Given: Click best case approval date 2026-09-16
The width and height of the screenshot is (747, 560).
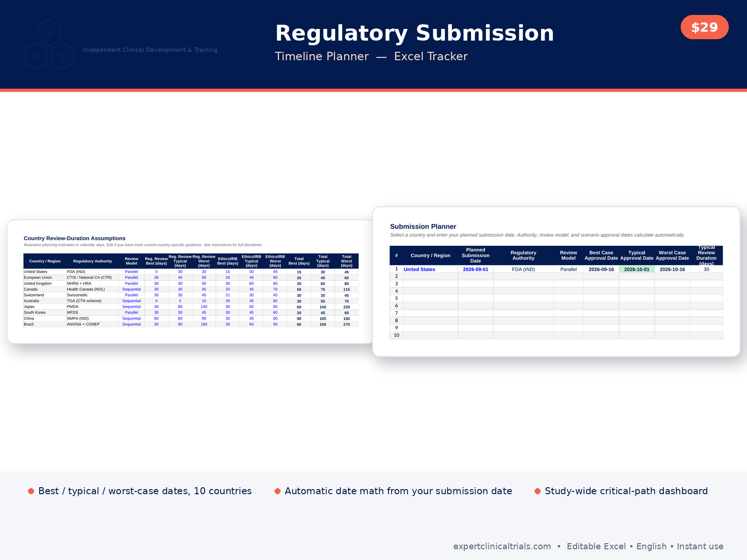Looking at the screenshot, I should (x=601, y=269).
